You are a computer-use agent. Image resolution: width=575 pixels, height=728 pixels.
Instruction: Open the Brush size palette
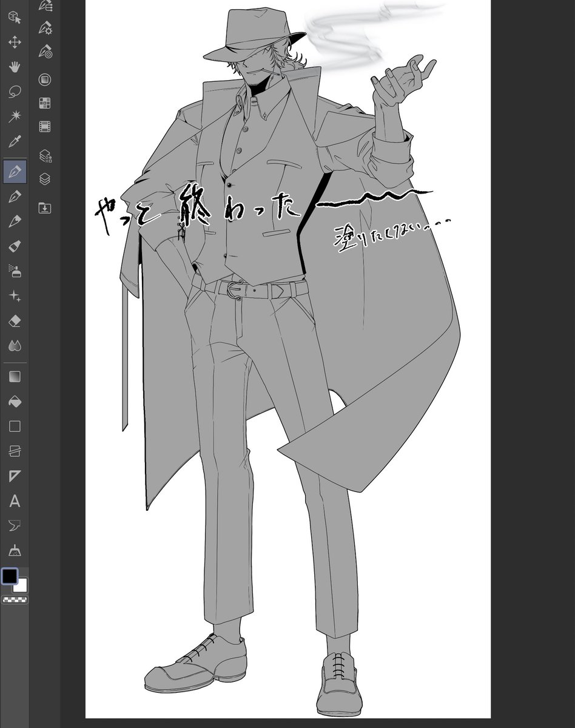[45, 52]
